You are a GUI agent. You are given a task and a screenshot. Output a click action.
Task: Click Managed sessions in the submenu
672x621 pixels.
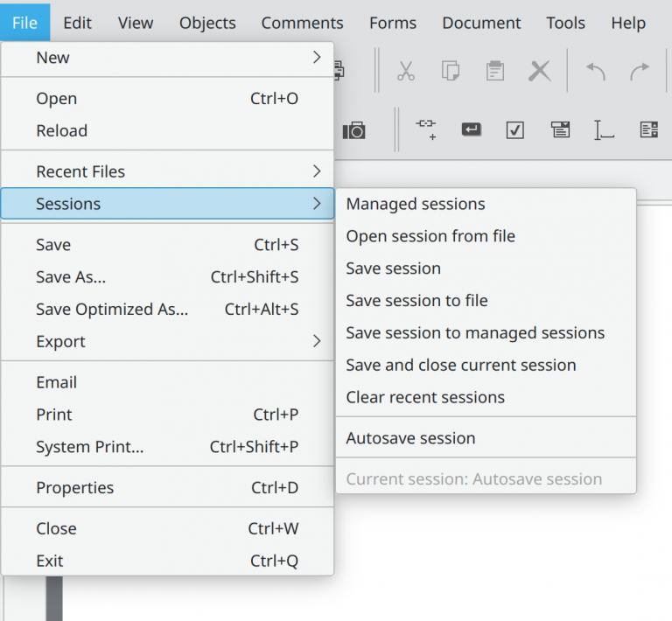(x=416, y=204)
